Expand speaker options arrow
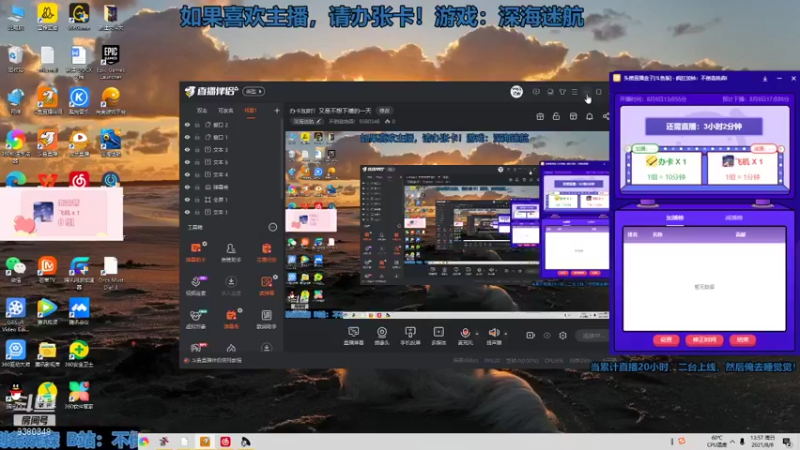The image size is (800, 450). [506, 334]
